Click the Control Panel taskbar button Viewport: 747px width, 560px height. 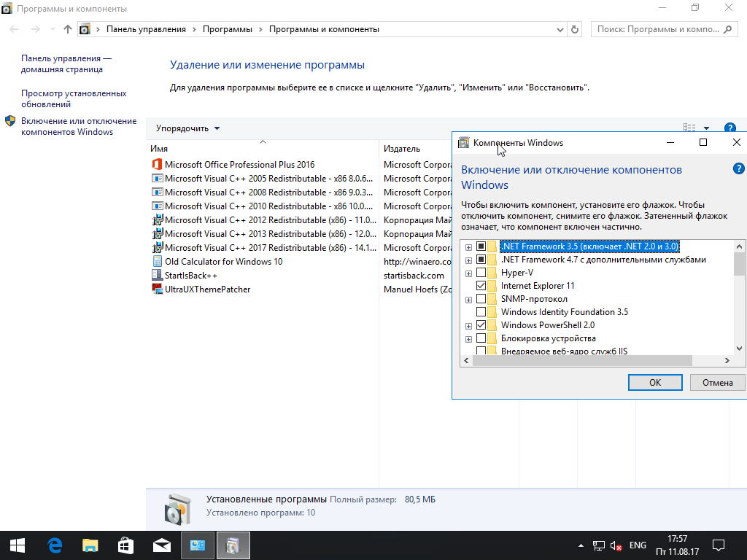tap(198, 545)
